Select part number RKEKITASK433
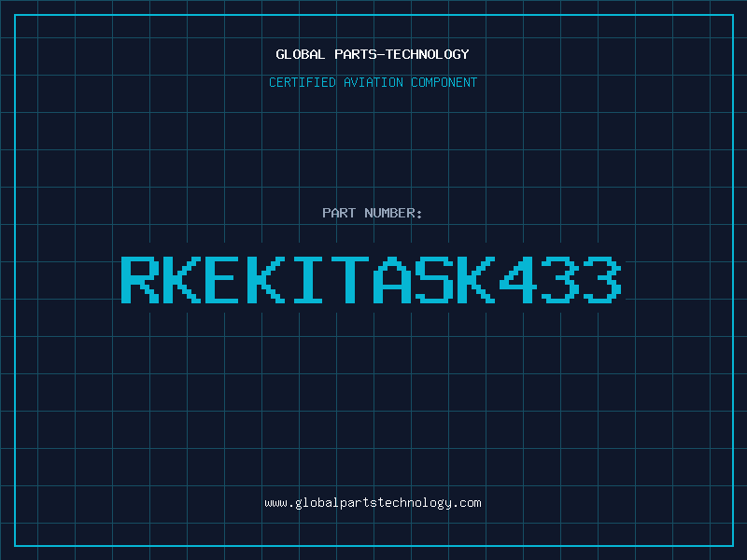The width and height of the screenshot is (747, 560). [372, 279]
